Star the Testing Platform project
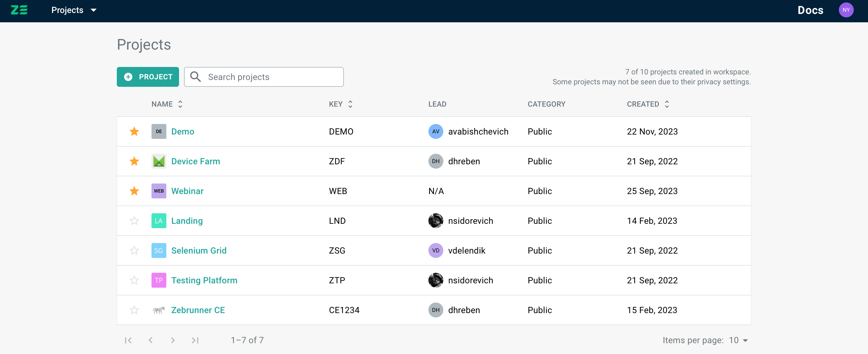Screen dimensions: 868x354 134,280
